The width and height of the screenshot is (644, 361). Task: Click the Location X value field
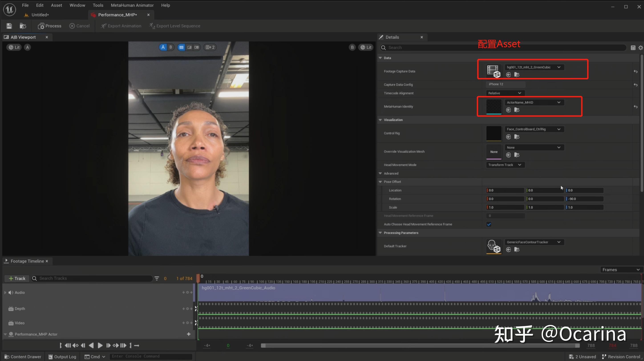pos(505,190)
